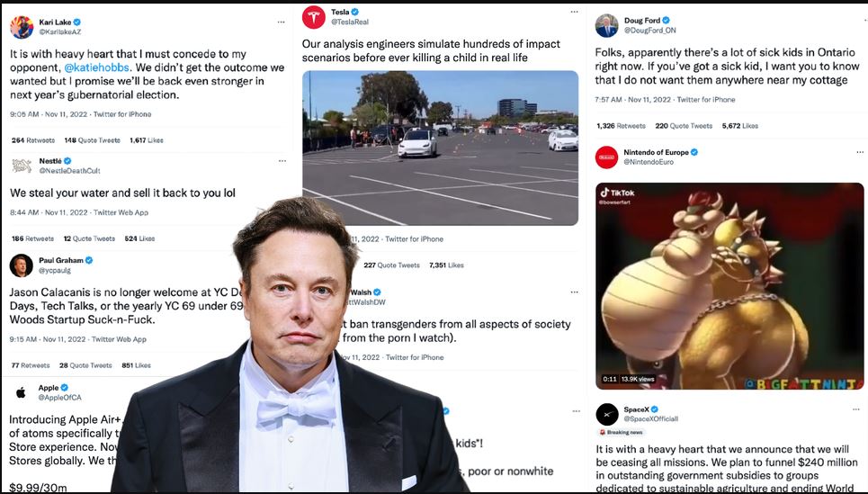
Task: Click Paul Graham's profile picture
Action: point(22,265)
